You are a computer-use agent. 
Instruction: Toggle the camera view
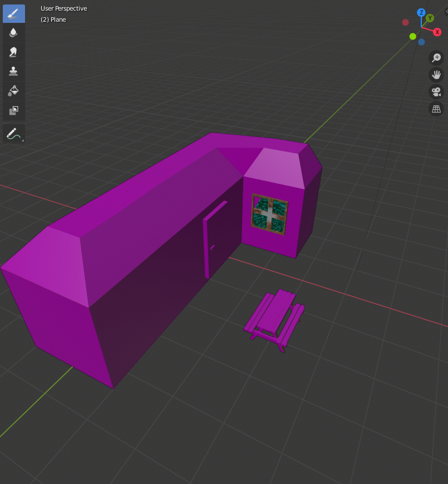click(x=436, y=92)
